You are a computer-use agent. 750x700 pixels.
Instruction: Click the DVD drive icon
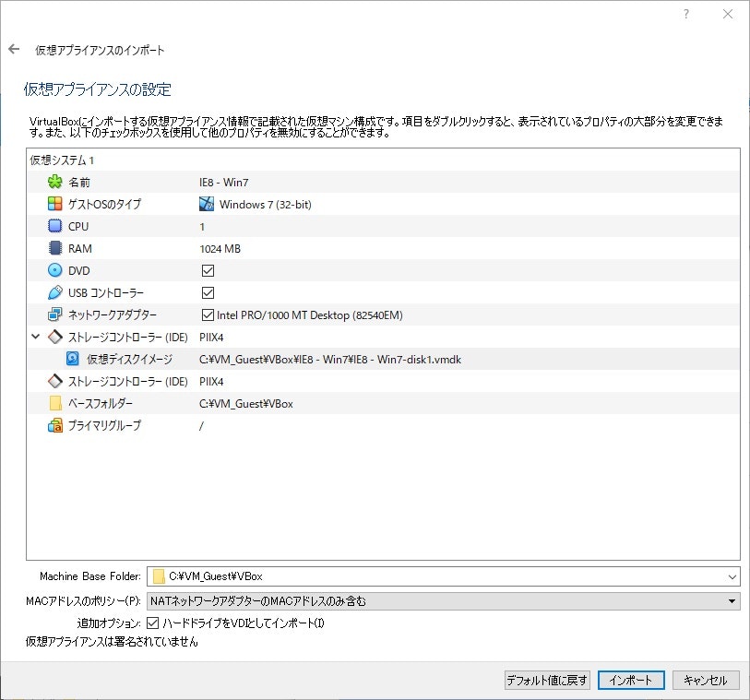tap(54, 270)
